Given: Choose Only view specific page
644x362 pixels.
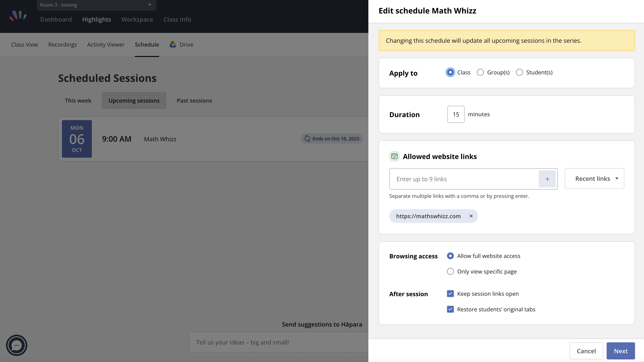Looking at the screenshot, I should click(x=450, y=271).
